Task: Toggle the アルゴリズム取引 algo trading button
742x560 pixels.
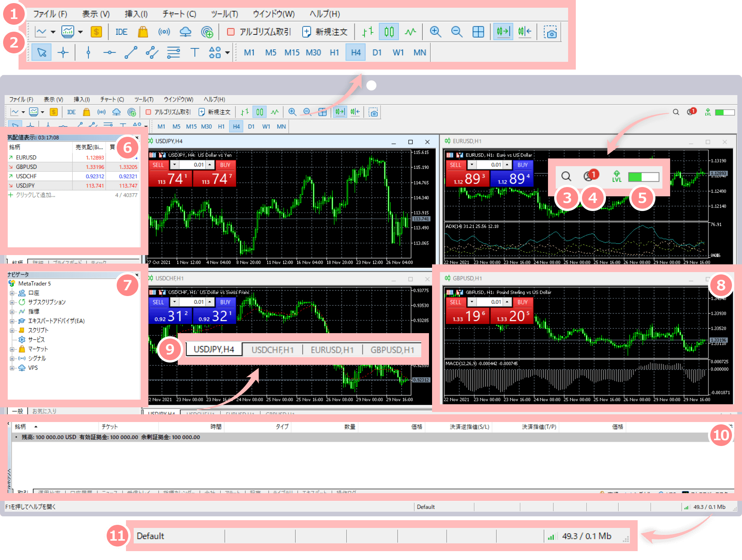Action: 259,32
